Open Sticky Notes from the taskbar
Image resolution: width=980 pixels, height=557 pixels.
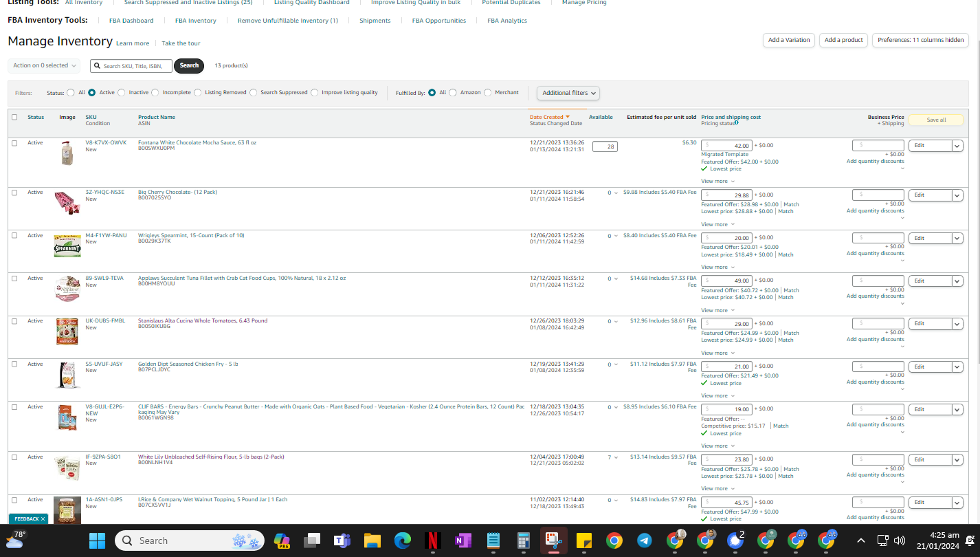coord(583,540)
